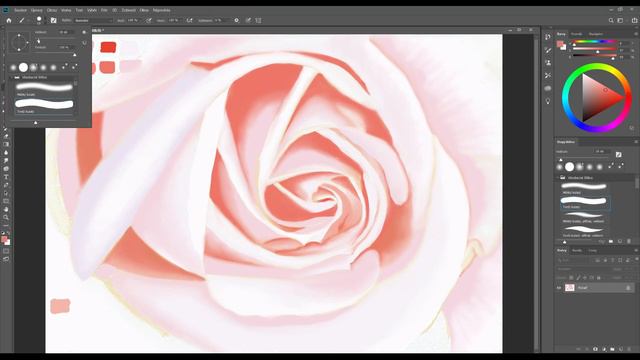Click the Home icon in options bar
640x360 pixels.
point(9,20)
